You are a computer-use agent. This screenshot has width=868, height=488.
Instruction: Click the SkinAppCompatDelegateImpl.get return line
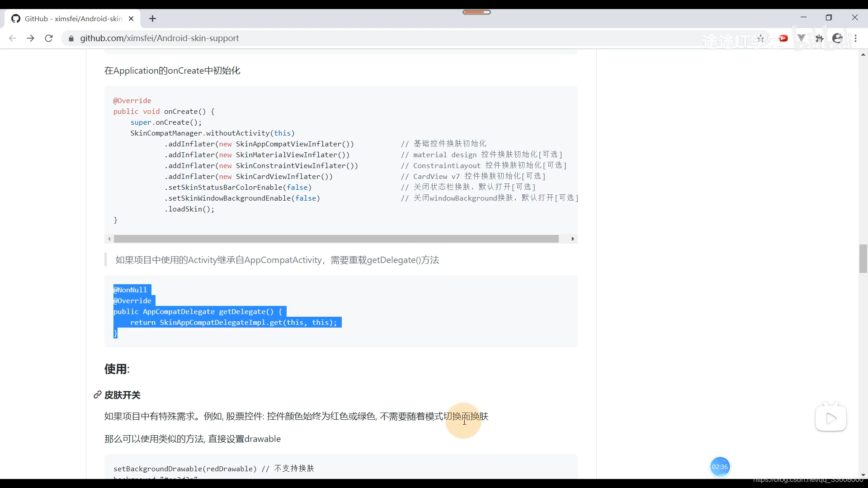click(x=234, y=322)
